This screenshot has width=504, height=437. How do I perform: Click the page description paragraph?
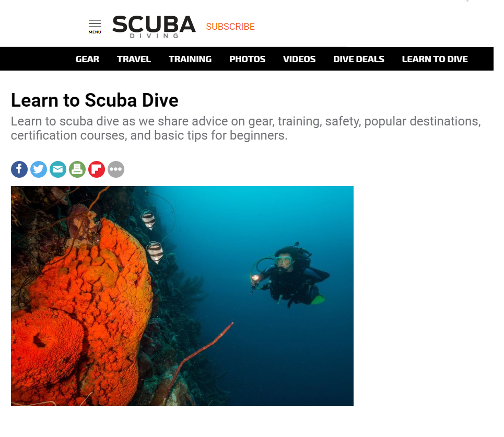[x=246, y=129]
